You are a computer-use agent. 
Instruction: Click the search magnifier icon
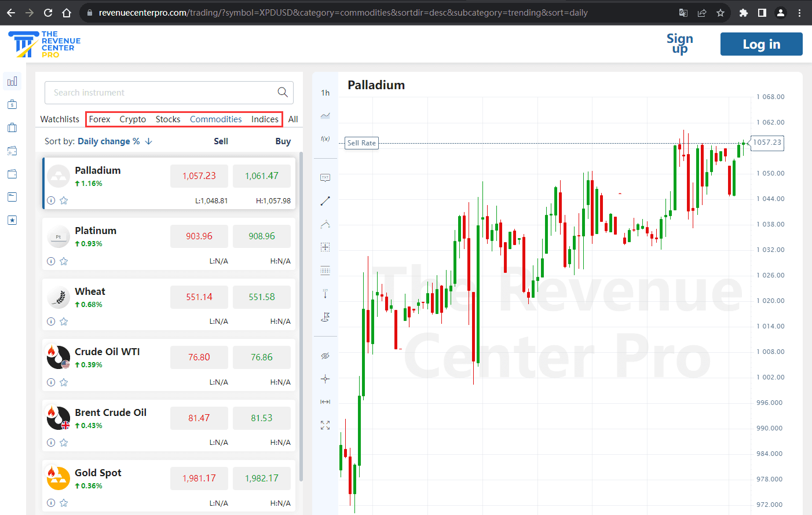283,92
